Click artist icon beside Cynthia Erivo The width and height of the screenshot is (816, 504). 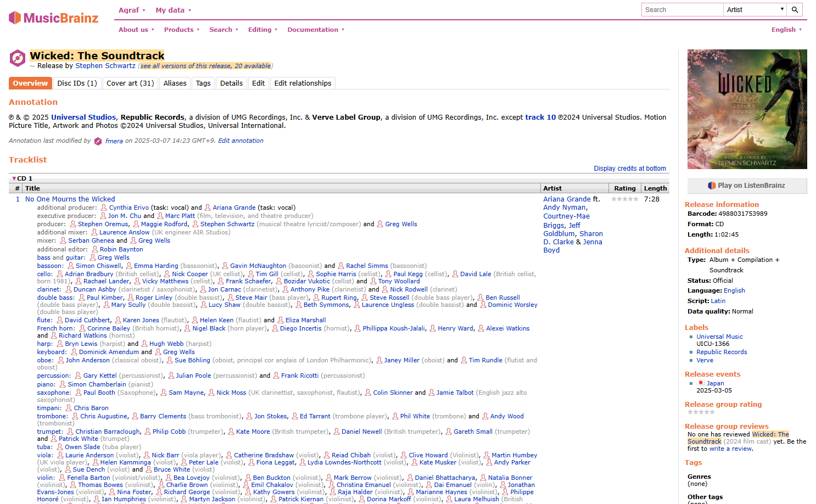click(103, 208)
